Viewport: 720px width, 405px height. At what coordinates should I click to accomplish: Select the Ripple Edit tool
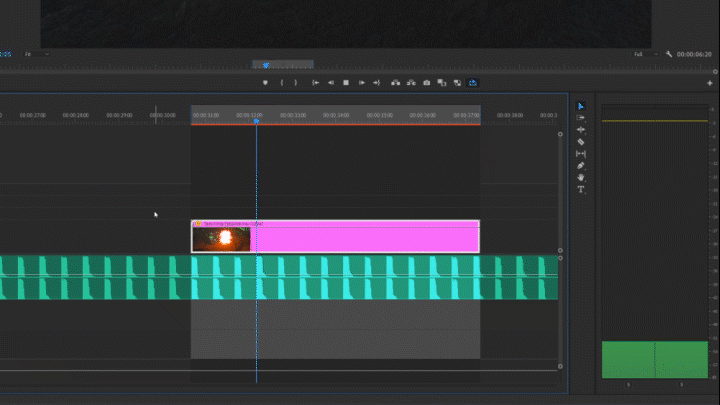(x=581, y=130)
